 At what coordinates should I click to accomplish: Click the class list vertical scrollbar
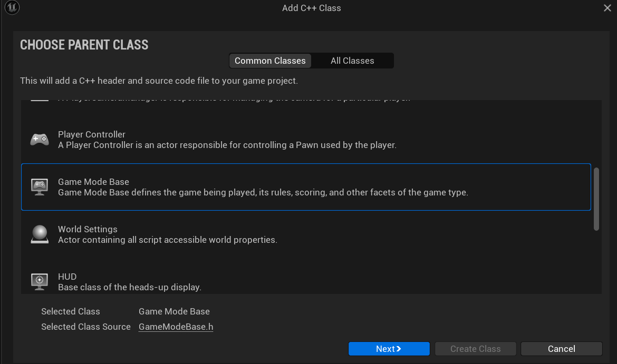coord(596,199)
